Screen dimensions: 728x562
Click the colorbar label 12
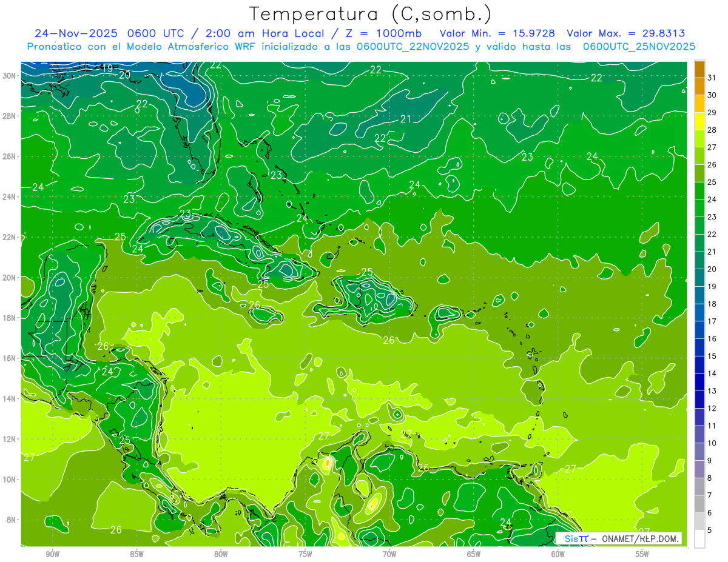(712, 409)
